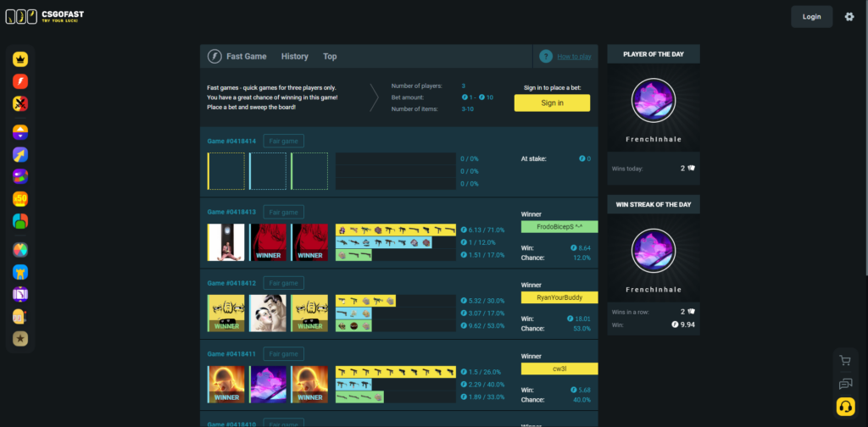This screenshot has width=868, height=427.
Task: Click winner name FrodoBicepS
Action: [x=559, y=227]
